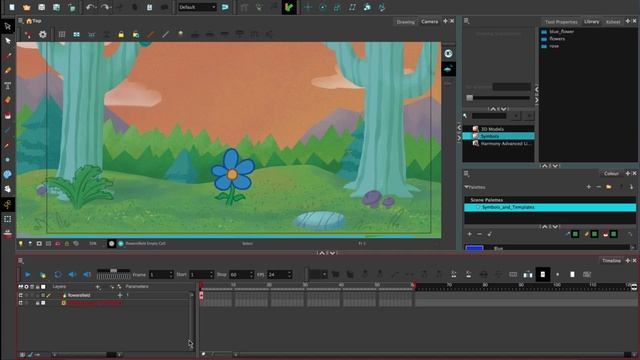This screenshot has width=640, height=360.
Task: Open the Timeline view menu icon
Action: click(x=20, y=260)
